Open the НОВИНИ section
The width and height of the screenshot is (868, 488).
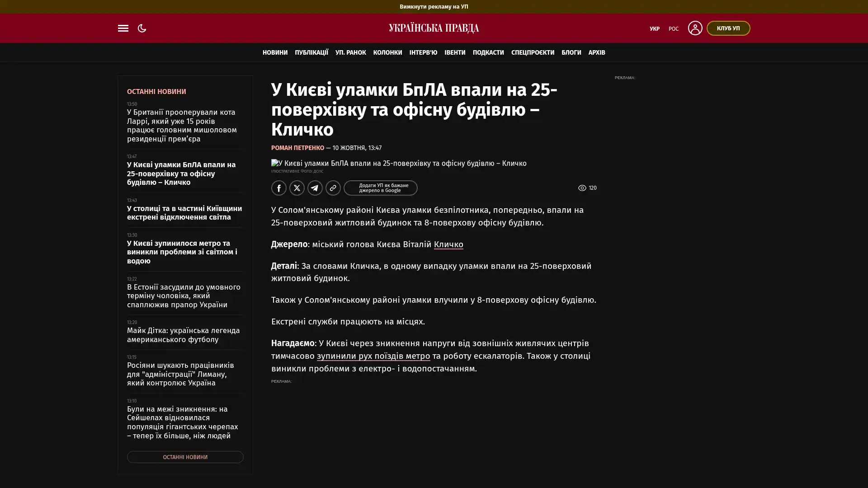click(275, 52)
